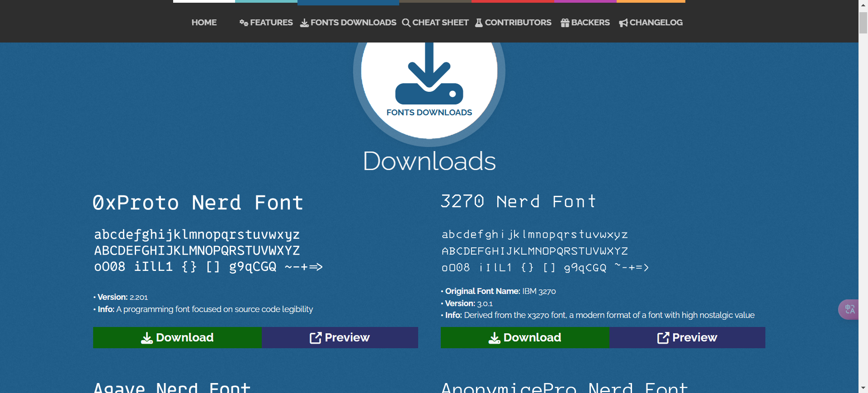The image size is (868, 393).
Task: Click the 3270 Version: 3.0.1 line
Action: (467, 303)
